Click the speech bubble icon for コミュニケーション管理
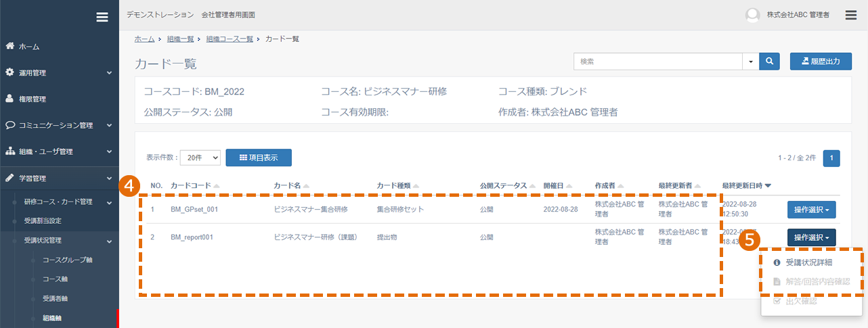 coord(10,125)
